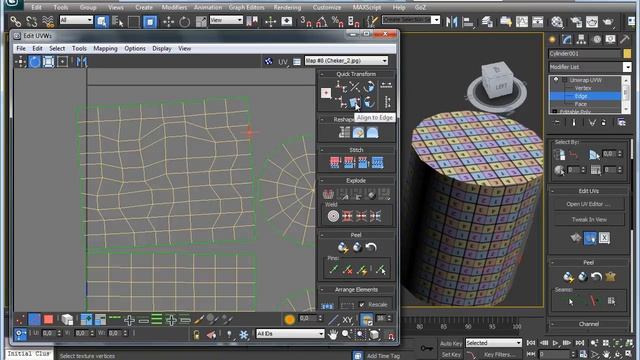The width and height of the screenshot is (640, 360).
Task: Toggle the Auto Key button
Action: click(451, 343)
